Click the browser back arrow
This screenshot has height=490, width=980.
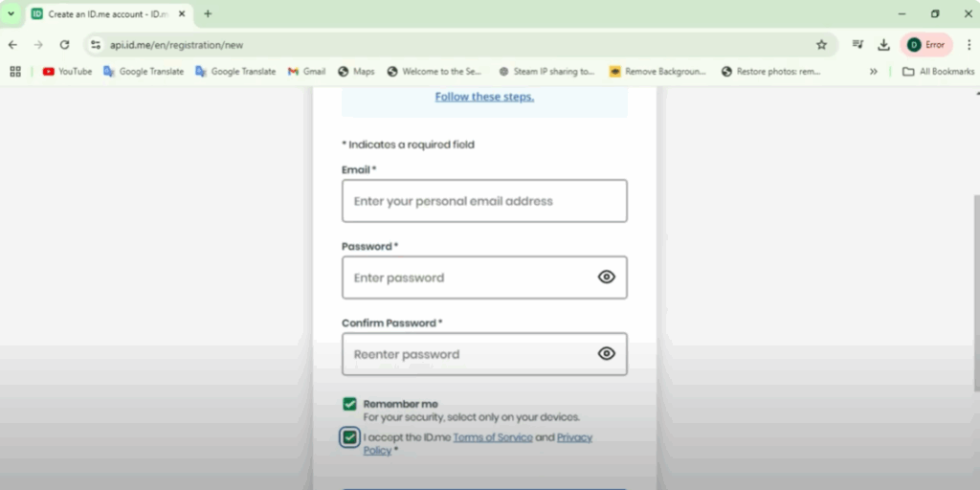click(x=12, y=45)
